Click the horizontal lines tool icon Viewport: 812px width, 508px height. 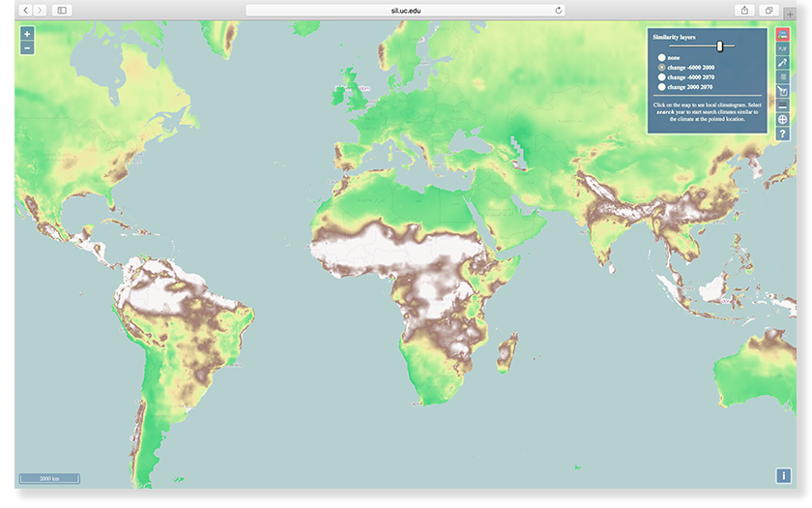783,105
